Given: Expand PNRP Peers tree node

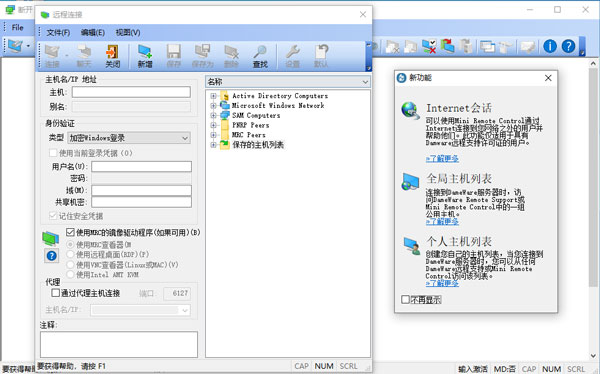Looking at the screenshot, I should pos(213,125).
